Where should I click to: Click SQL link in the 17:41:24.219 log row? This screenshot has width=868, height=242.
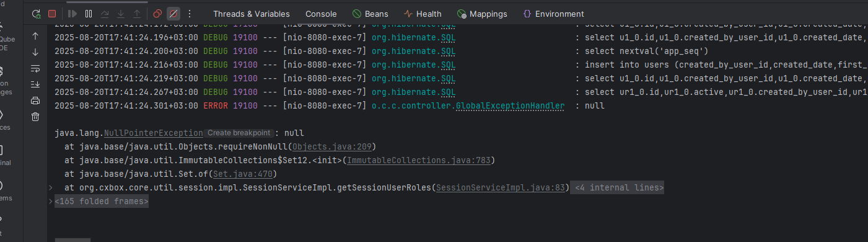click(x=448, y=78)
